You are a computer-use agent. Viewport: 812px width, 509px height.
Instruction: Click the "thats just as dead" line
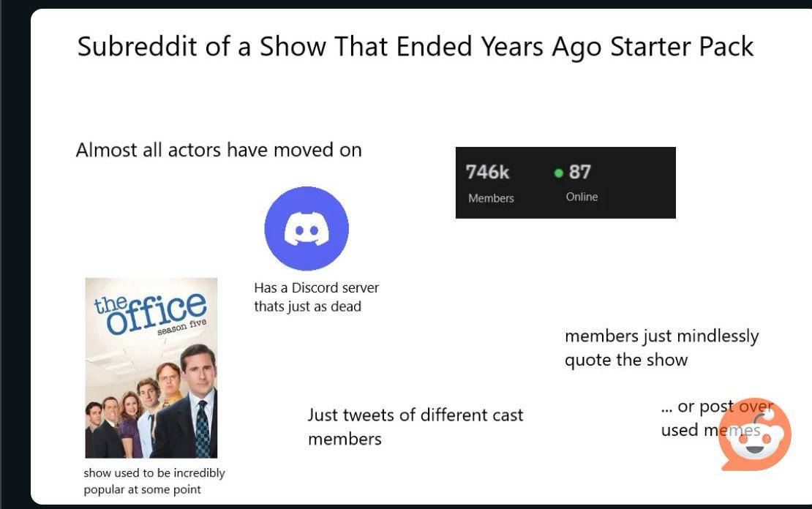[307, 306]
